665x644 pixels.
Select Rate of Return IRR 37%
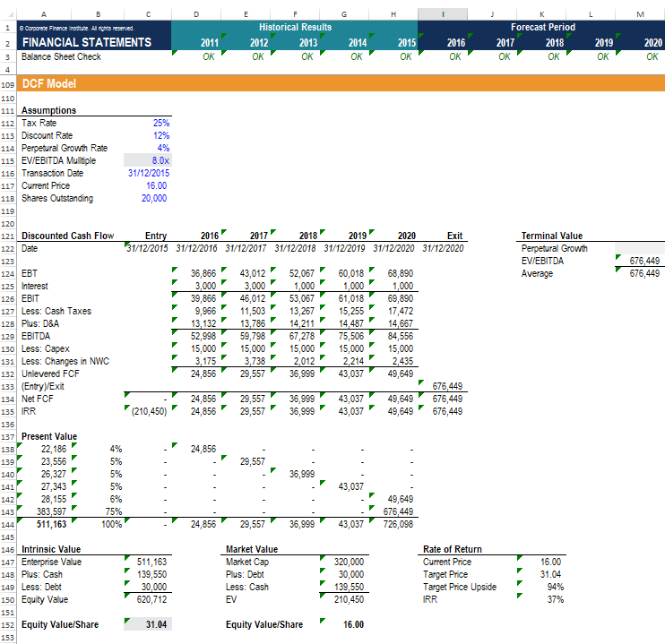point(555,599)
